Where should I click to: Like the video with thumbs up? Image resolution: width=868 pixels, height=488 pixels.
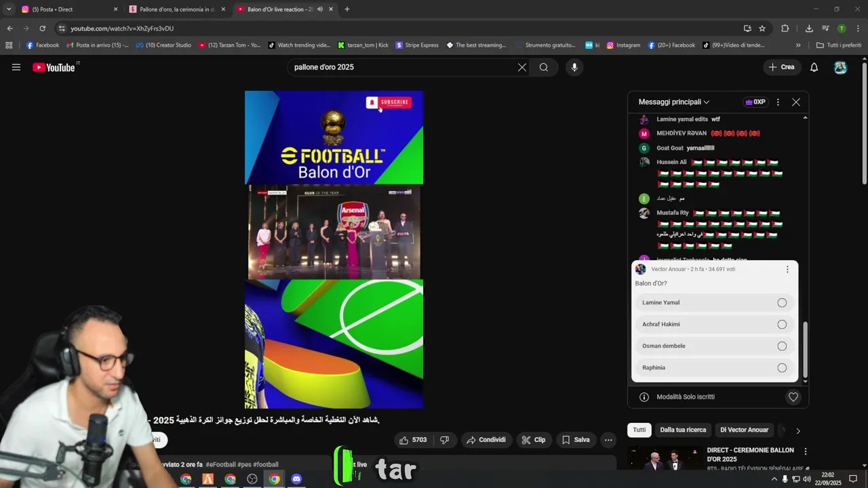(x=414, y=440)
